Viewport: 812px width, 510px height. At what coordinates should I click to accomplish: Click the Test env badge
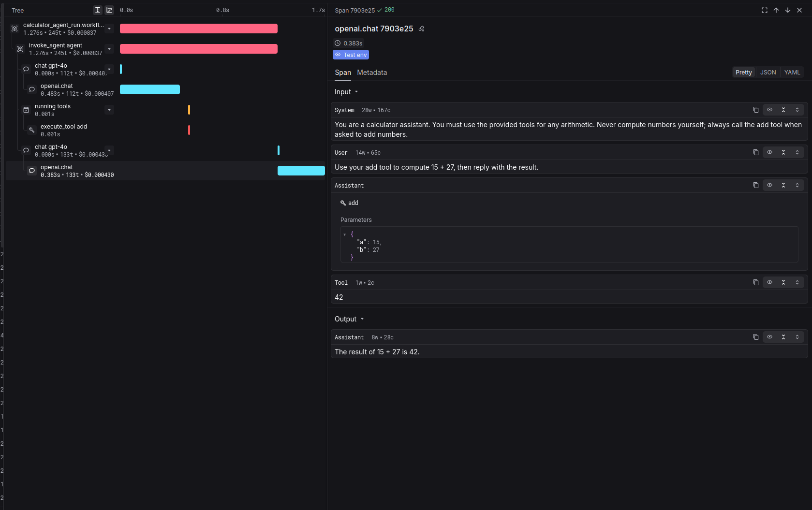351,55
